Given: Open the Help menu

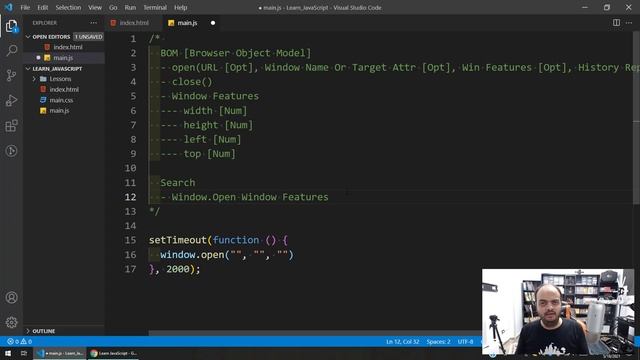Looking at the screenshot, I should pos(180,7).
